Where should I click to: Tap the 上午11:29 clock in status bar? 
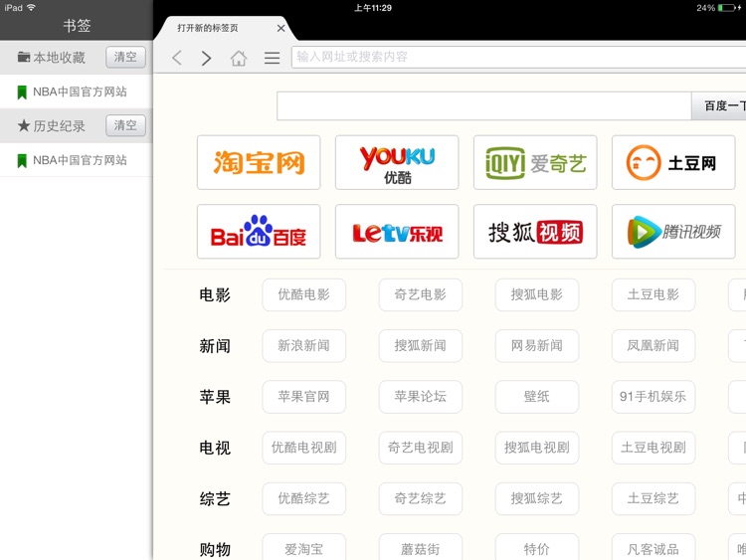click(x=373, y=8)
